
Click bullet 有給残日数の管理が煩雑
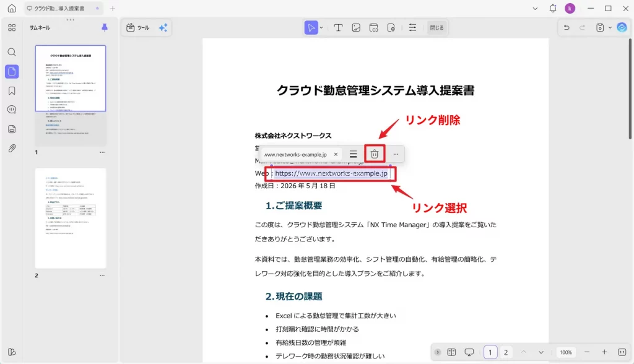(x=311, y=342)
